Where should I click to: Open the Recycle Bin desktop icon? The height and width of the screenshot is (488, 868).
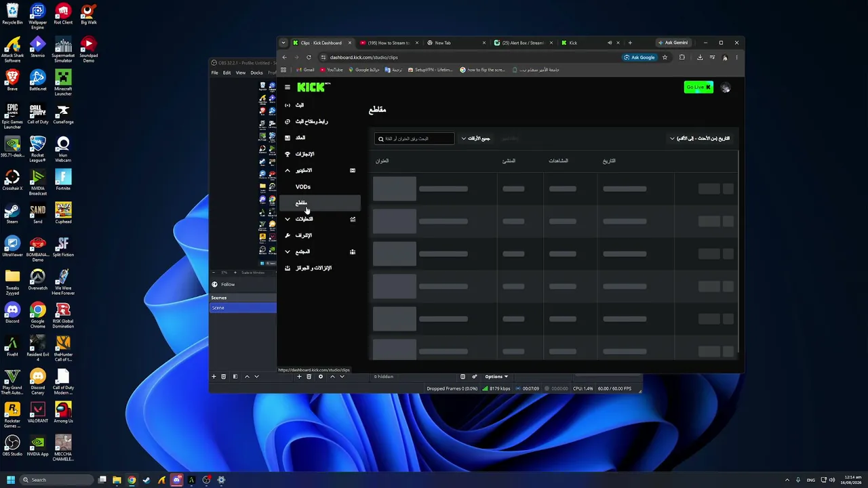click(12, 14)
